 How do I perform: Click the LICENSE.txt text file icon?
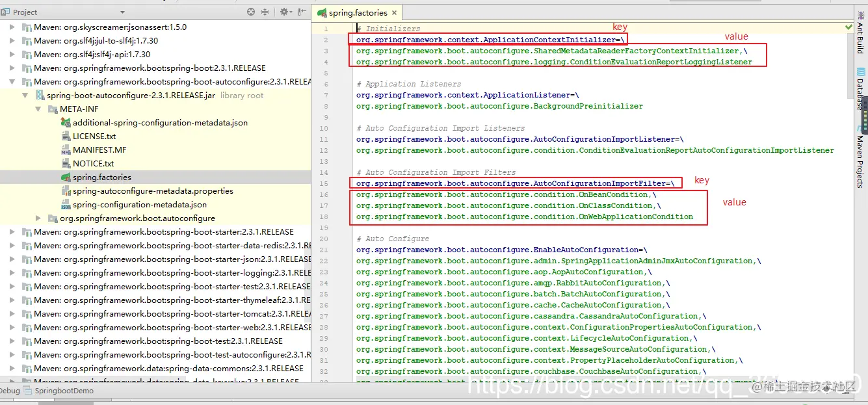point(66,137)
